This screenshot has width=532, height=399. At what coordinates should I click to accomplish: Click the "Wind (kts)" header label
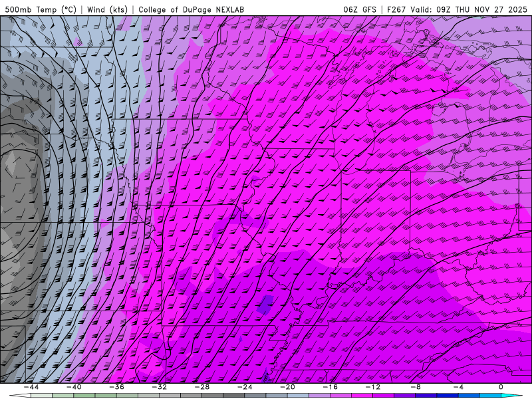[x=107, y=9]
